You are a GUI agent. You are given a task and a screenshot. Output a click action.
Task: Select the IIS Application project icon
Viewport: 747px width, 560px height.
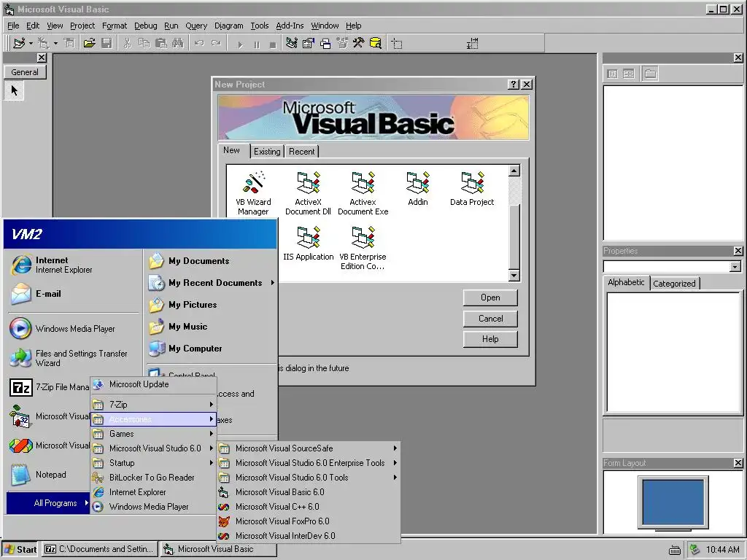[x=309, y=244]
